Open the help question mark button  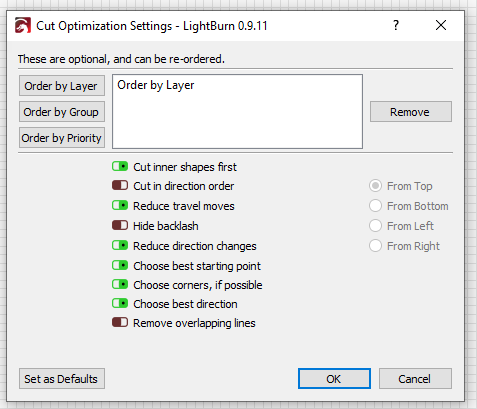tap(396, 25)
